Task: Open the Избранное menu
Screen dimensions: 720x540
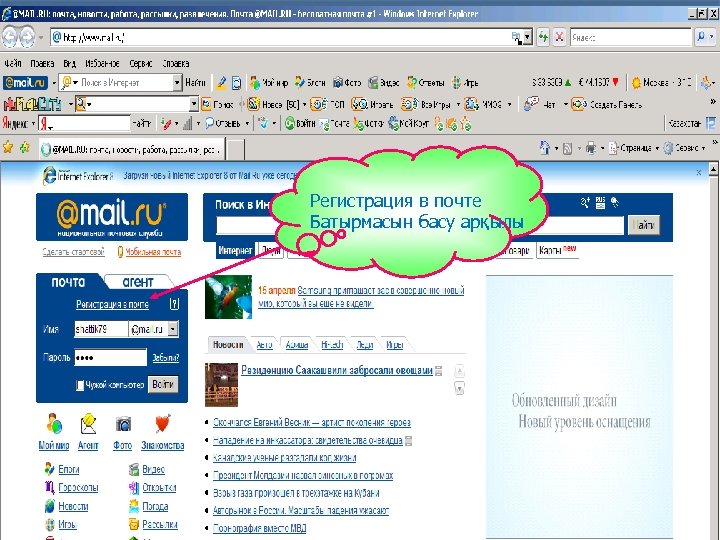Action: pos(102,63)
